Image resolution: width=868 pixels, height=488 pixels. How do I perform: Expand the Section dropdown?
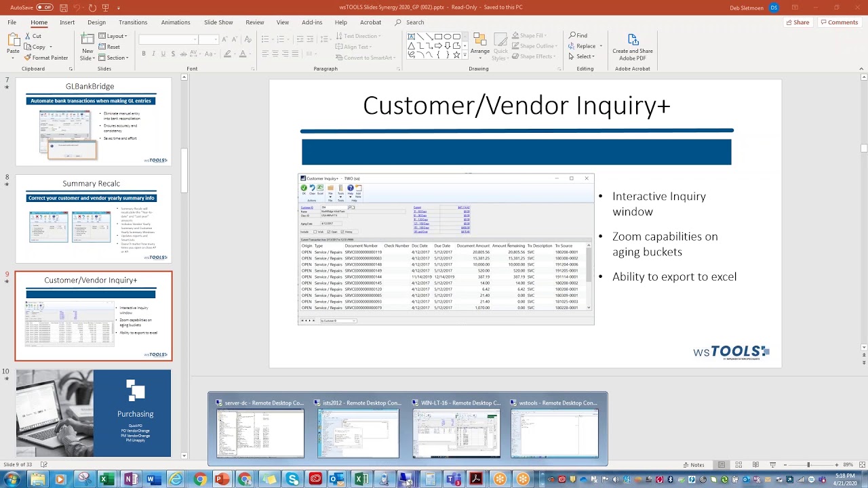pyautogui.click(x=114, y=58)
